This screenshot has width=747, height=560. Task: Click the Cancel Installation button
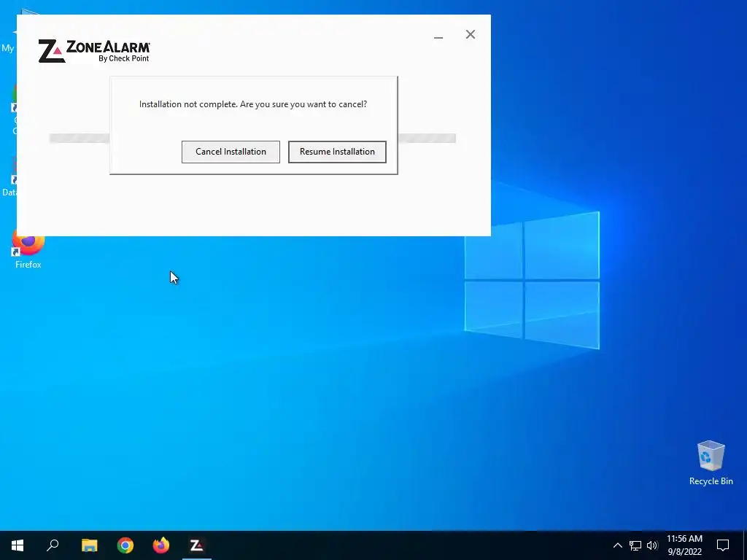point(231,152)
